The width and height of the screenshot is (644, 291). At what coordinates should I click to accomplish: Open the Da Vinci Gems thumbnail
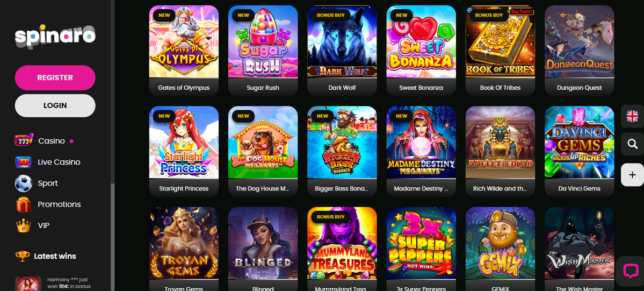579,143
